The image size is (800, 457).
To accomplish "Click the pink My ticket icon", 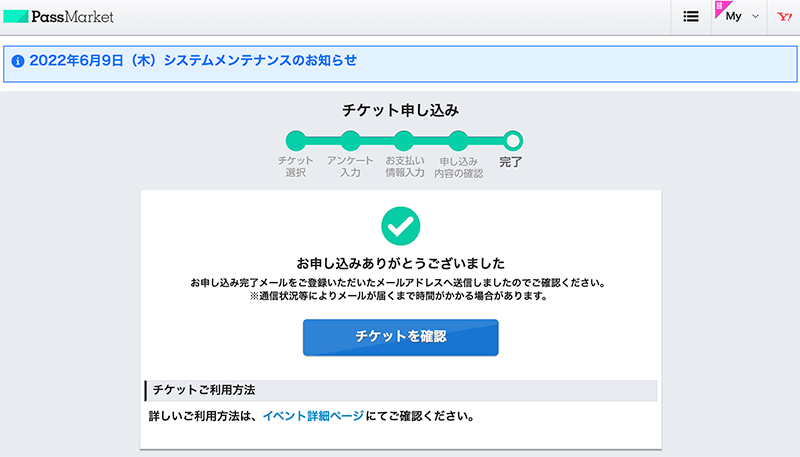I will pos(722,10).
